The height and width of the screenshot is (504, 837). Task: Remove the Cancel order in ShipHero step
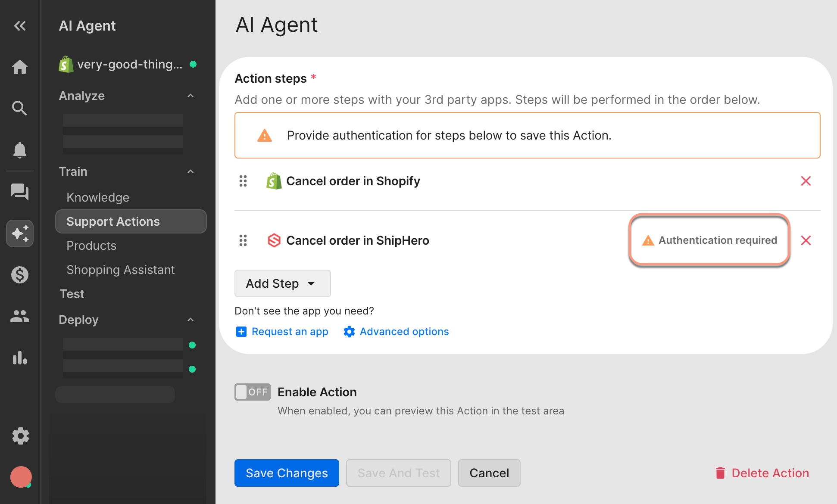click(806, 240)
